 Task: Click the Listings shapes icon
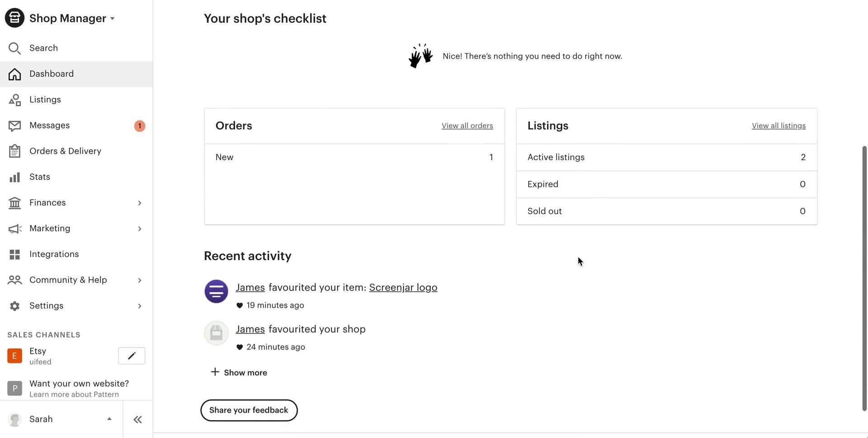click(x=14, y=100)
